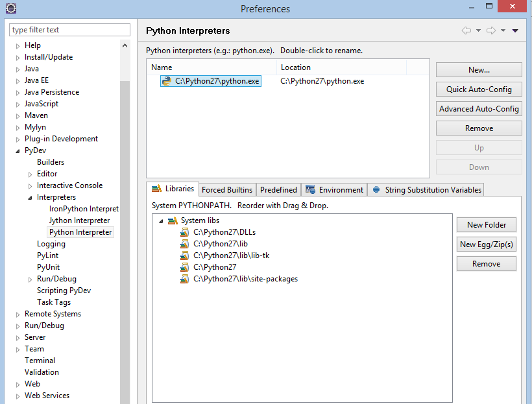The height and width of the screenshot is (404, 532).
Task: Expand the Run/Debug node under PyDev
Action: pyautogui.click(x=30, y=279)
